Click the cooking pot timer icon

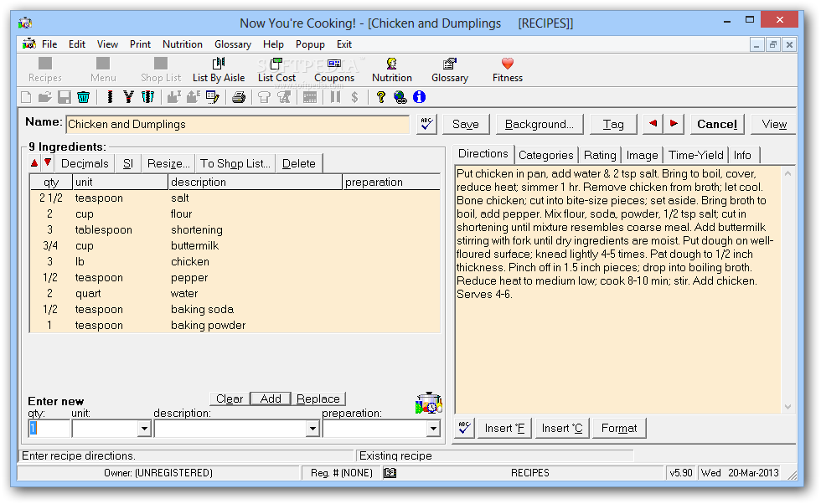point(429,403)
